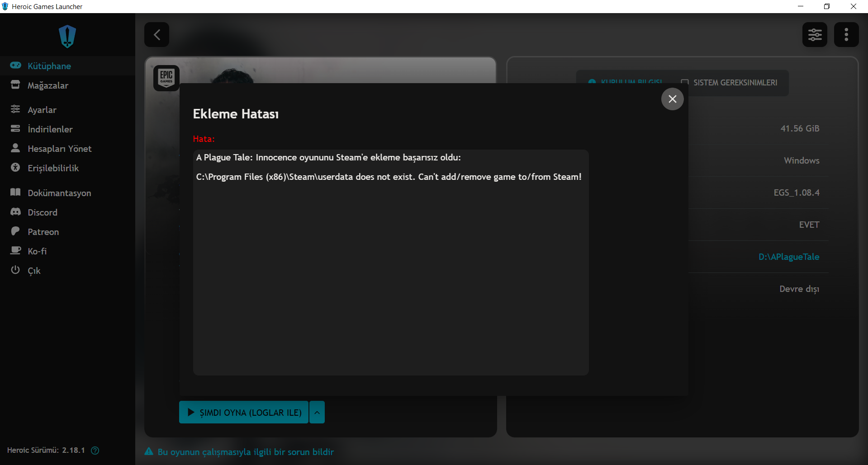Viewport: 868px width, 465px height.
Task: Minimize the Heroic Games Launcher window
Action: point(801,6)
